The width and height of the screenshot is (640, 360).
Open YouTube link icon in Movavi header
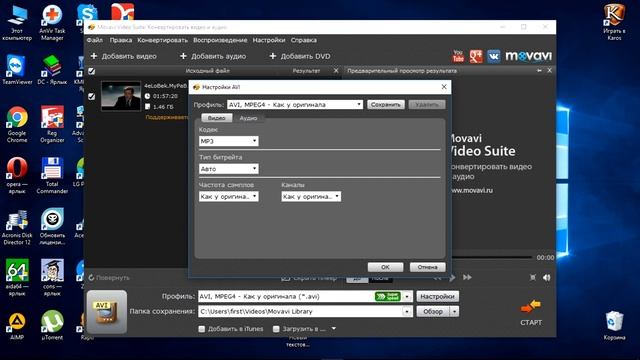pos(458,56)
